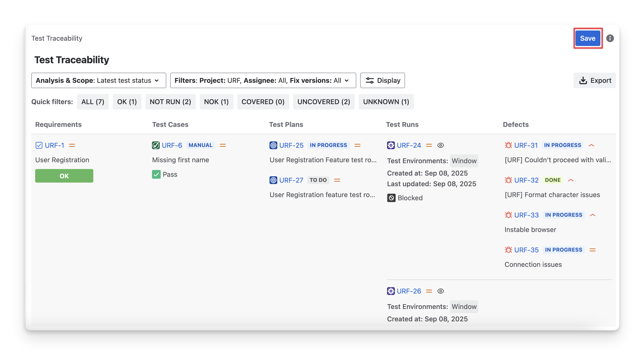644x355 pixels.
Task: Open the Analysis & Scope dropdown
Action: [x=98, y=80]
